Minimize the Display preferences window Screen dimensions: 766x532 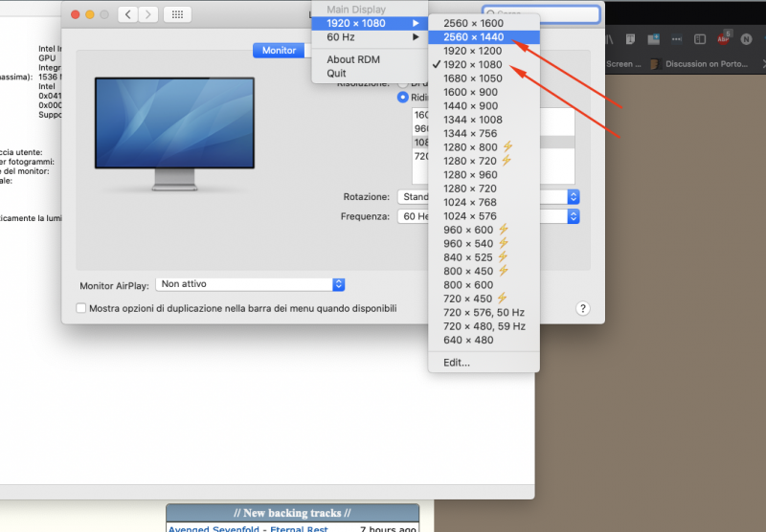90,14
